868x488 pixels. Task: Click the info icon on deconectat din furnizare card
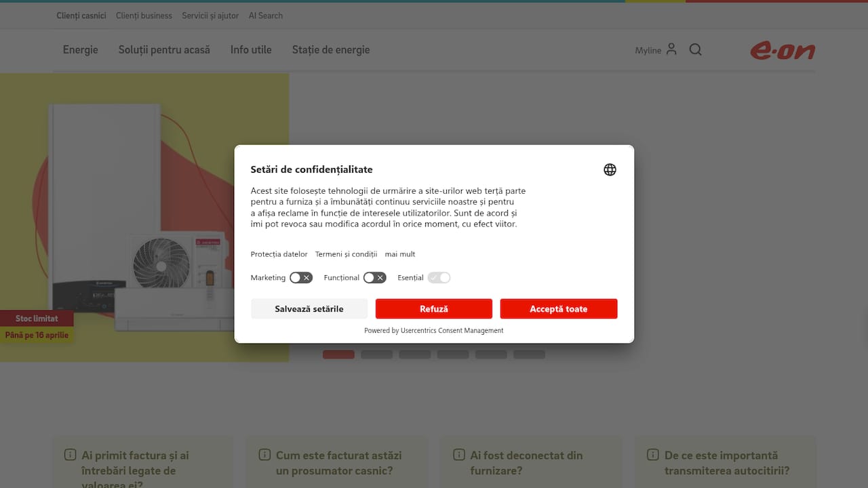pos(458,455)
